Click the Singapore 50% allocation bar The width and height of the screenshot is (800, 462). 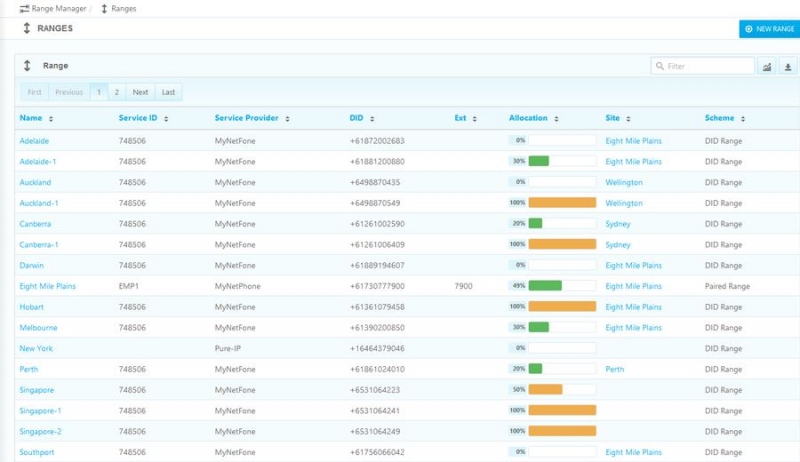545,390
